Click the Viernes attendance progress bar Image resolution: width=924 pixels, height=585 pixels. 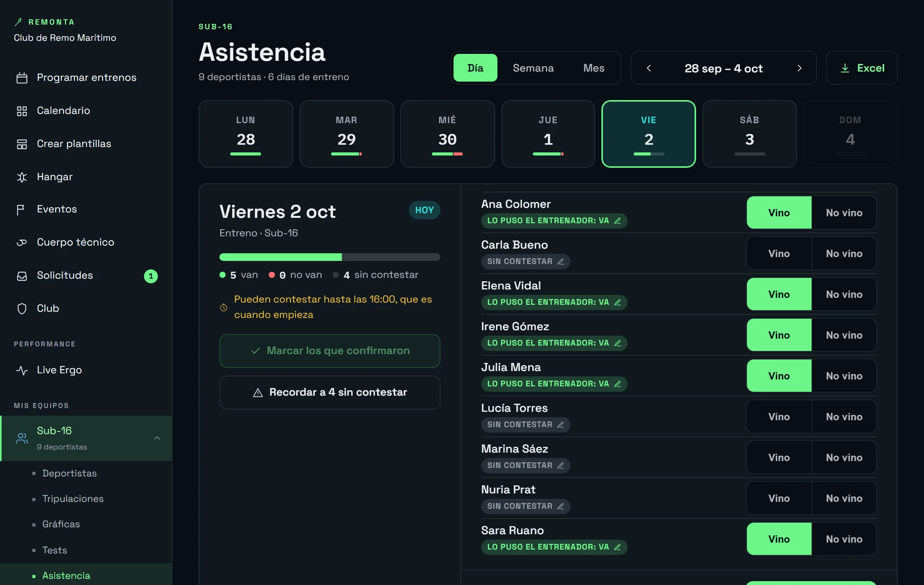point(330,257)
